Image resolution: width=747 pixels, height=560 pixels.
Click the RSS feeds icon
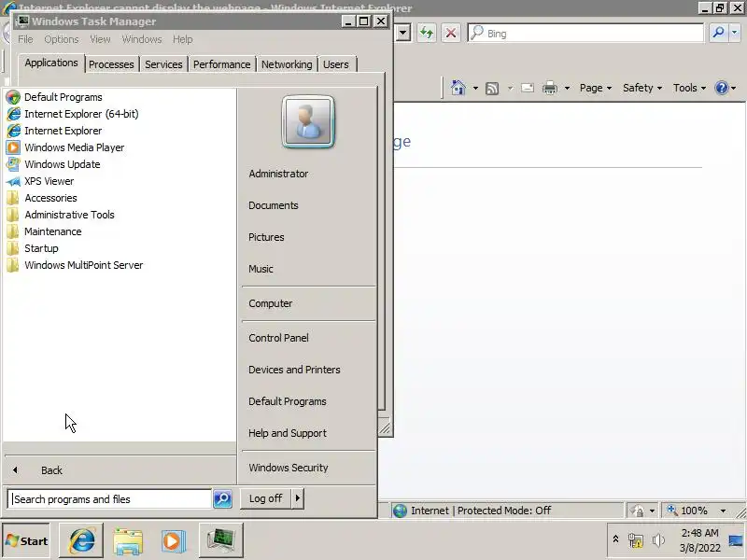[492, 88]
